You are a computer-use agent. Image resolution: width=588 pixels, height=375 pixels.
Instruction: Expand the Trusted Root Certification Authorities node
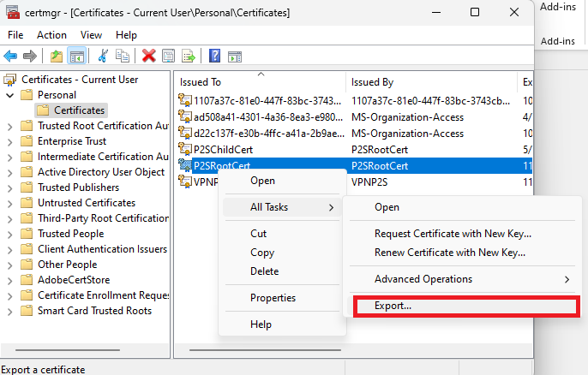pyautogui.click(x=9, y=126)
